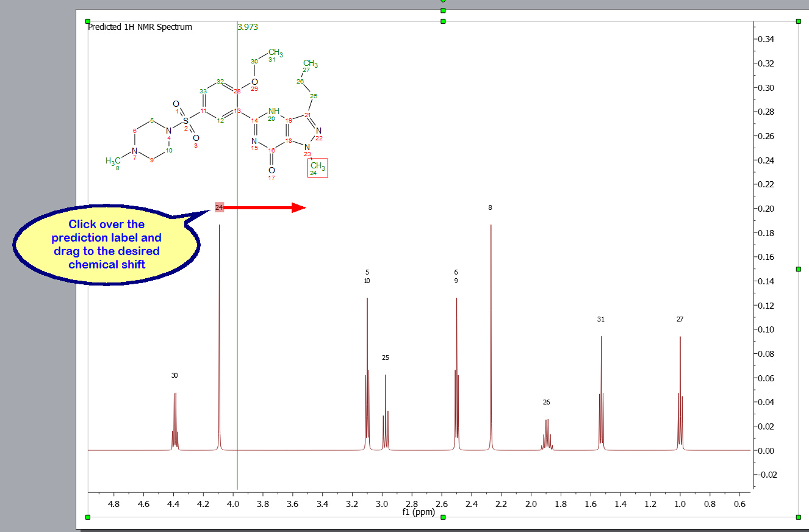
Task: Select the CH3 atom 31 in the molecule
Action: point(275,54)
